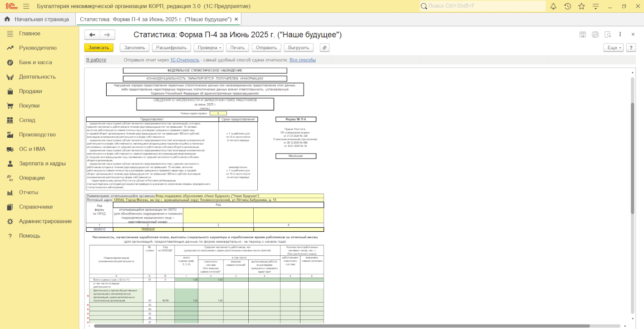Open the three-dot form menu

pyautogui.click(x=620, y=35)
